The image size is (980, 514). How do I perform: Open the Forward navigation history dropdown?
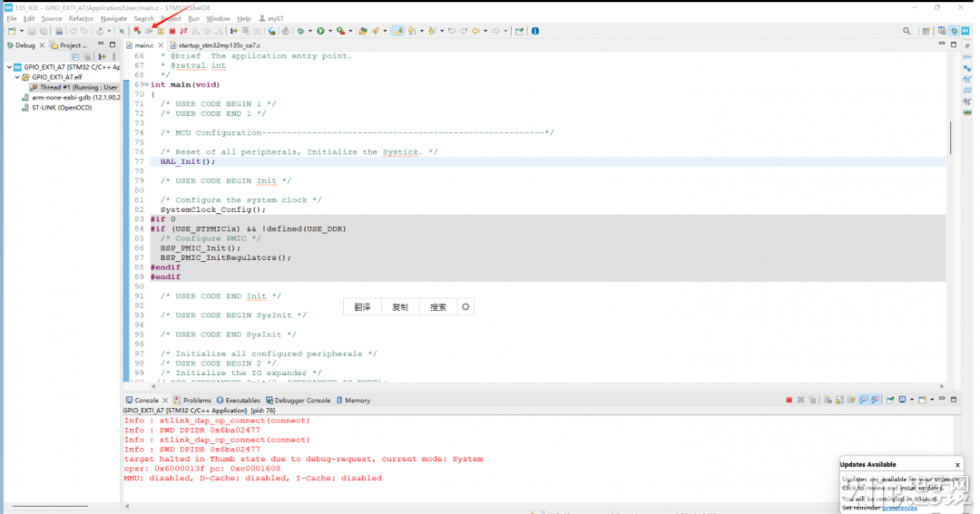click(505, 31)
